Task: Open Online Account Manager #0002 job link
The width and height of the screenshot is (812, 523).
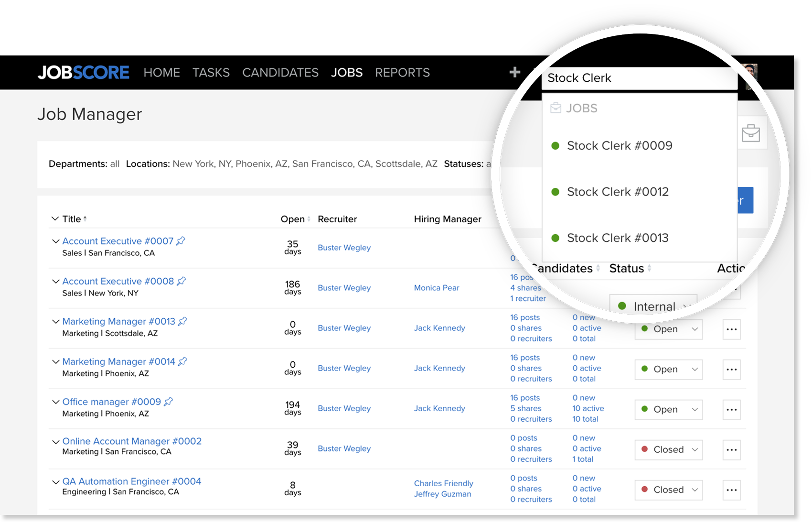Action: tap(132, 441)
